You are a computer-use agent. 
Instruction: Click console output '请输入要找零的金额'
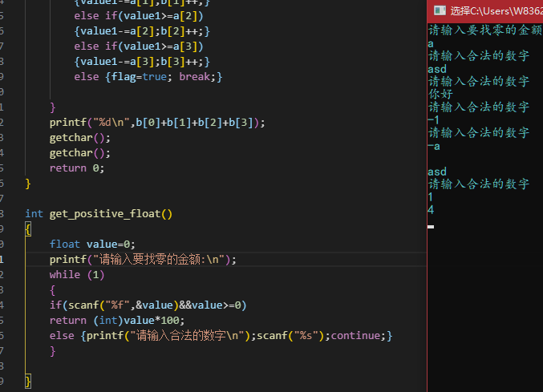click(x=485, y=30)
